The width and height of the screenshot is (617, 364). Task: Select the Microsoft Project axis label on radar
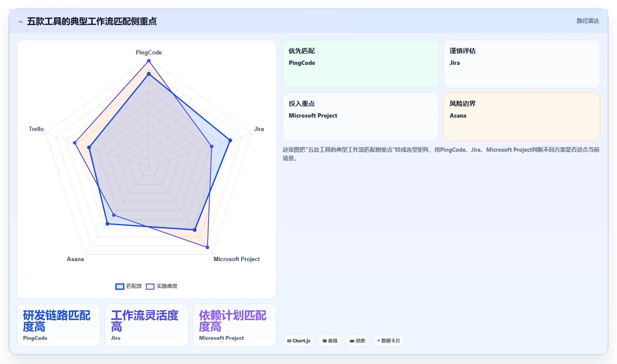coord(237,259)
